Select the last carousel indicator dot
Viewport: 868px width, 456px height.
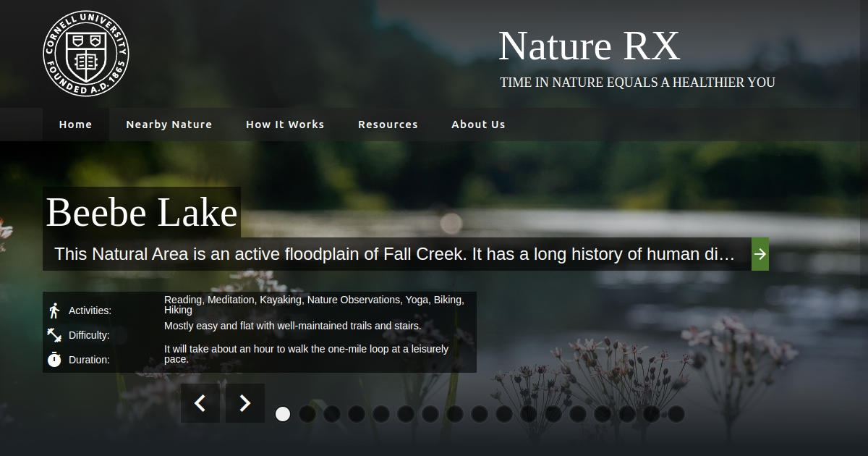point(676,414)
